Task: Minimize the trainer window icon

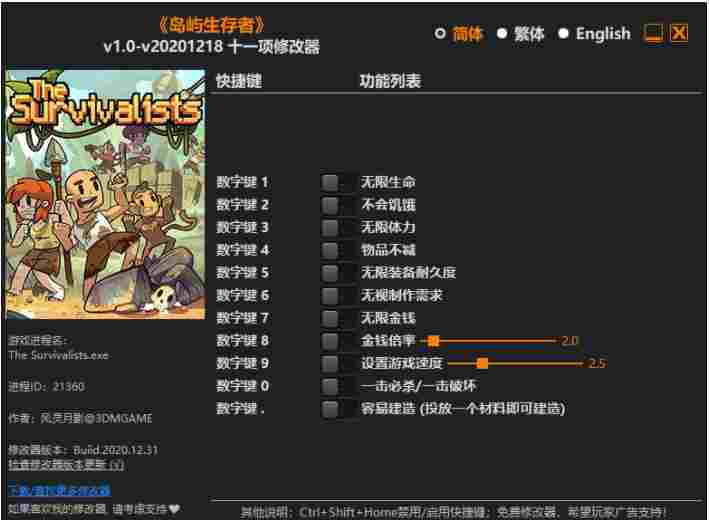Action: 653,33
